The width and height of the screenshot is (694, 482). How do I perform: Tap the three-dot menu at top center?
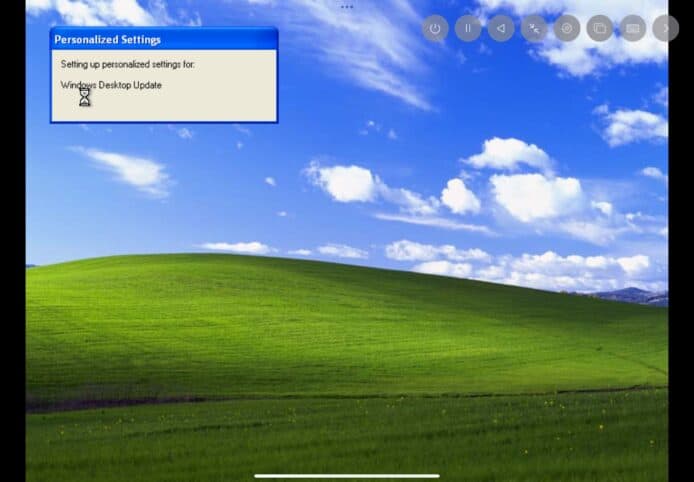coord(347,6)
